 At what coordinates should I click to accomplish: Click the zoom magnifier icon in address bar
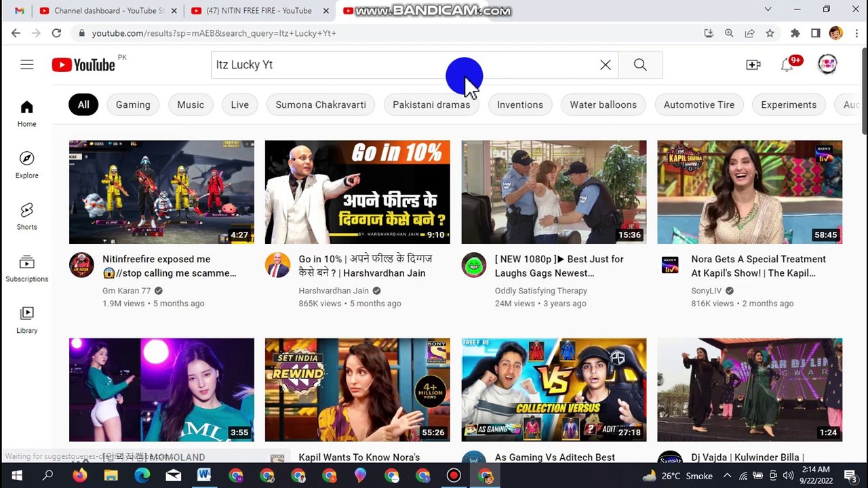[x=729, y=33]
